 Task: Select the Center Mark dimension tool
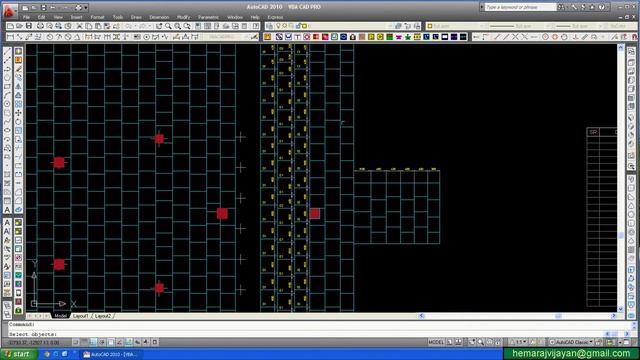(146, 37)
